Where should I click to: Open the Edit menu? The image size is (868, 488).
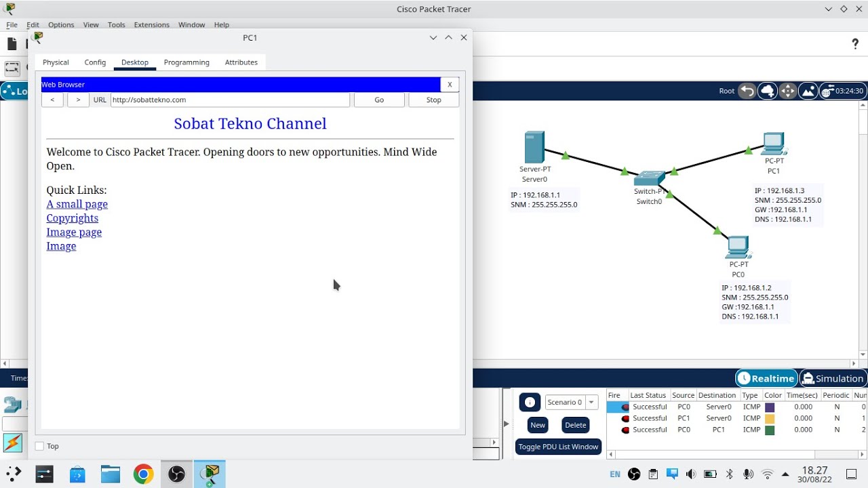pyautogui.click(x=33, y=24)
